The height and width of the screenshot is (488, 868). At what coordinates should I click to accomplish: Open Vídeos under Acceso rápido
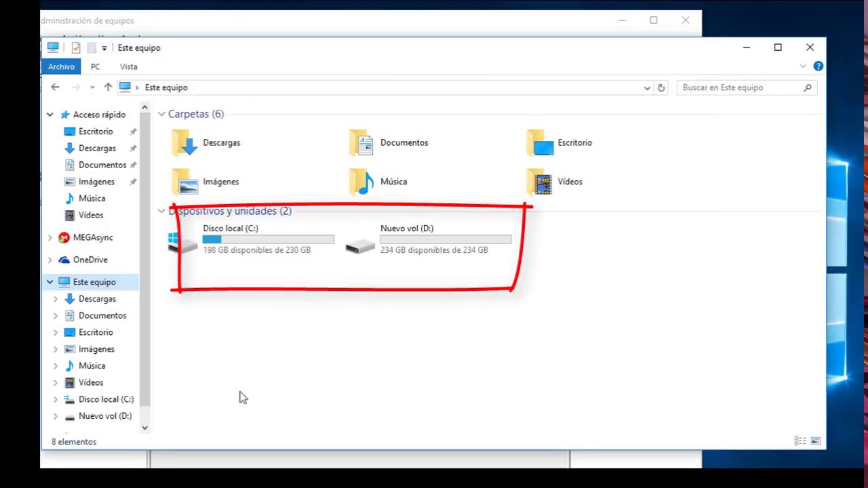pos(91,215)
